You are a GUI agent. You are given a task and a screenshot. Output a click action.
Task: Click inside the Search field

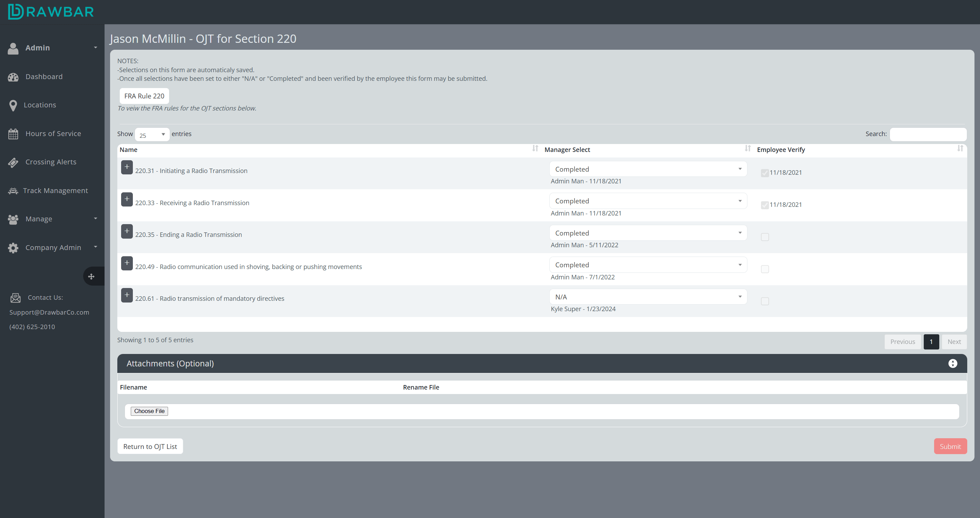(x=928, y=134)
